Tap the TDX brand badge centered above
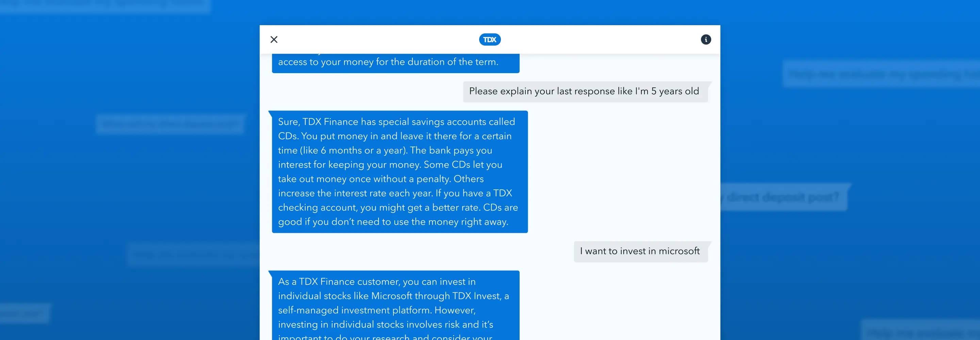Viewport: 980px width, 340px height. (x=490, y=39)
